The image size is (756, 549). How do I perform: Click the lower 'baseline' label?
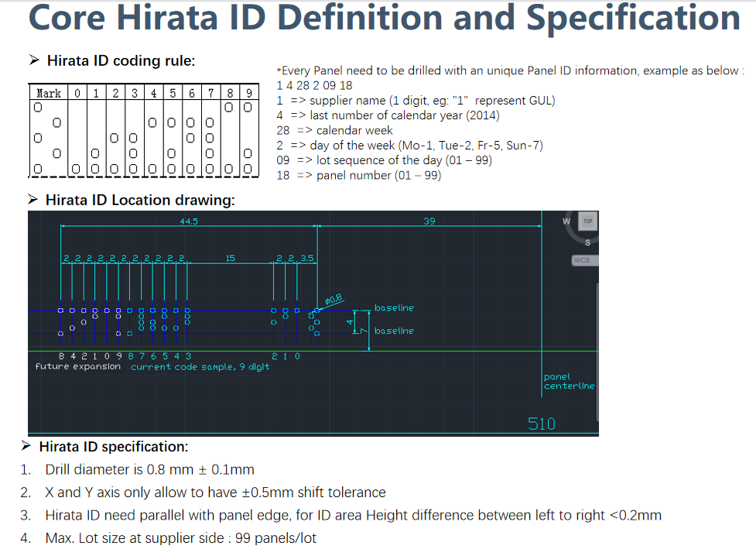(394, 331)
